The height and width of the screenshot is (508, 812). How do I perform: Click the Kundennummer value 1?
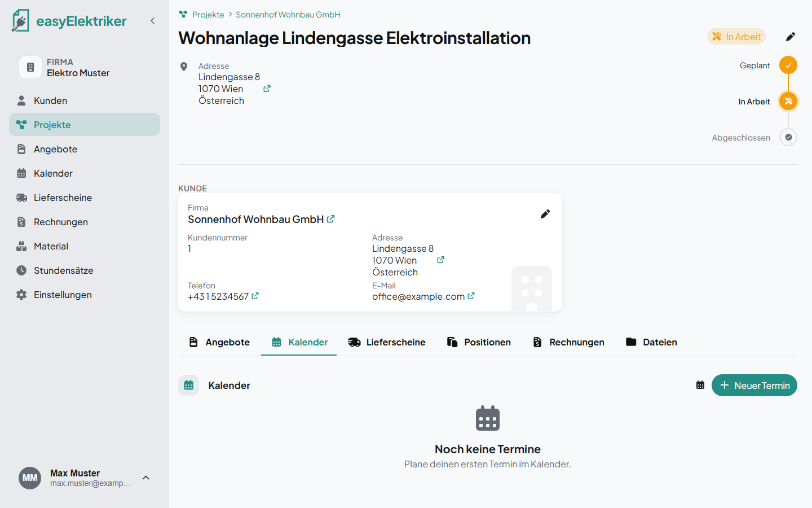point(189,248)
